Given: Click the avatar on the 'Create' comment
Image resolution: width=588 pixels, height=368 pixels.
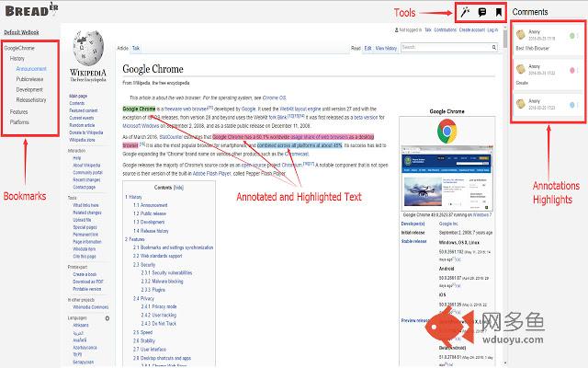Looking at the screenshot, I should (x=521, y=69).
